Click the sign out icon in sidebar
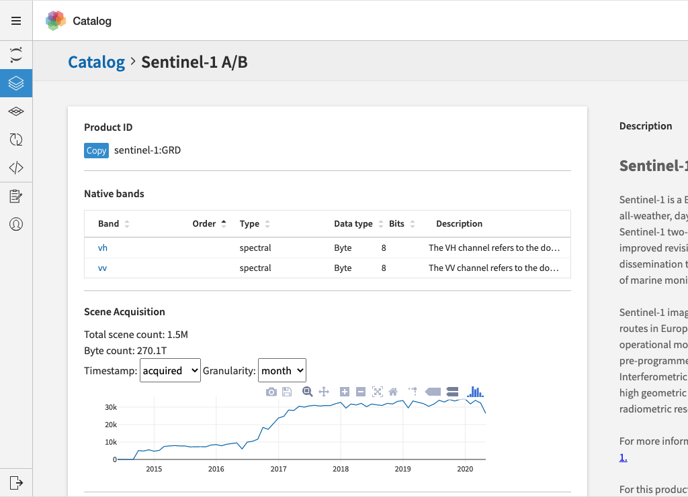Viewport: 688px width, 497px height. 16,483
